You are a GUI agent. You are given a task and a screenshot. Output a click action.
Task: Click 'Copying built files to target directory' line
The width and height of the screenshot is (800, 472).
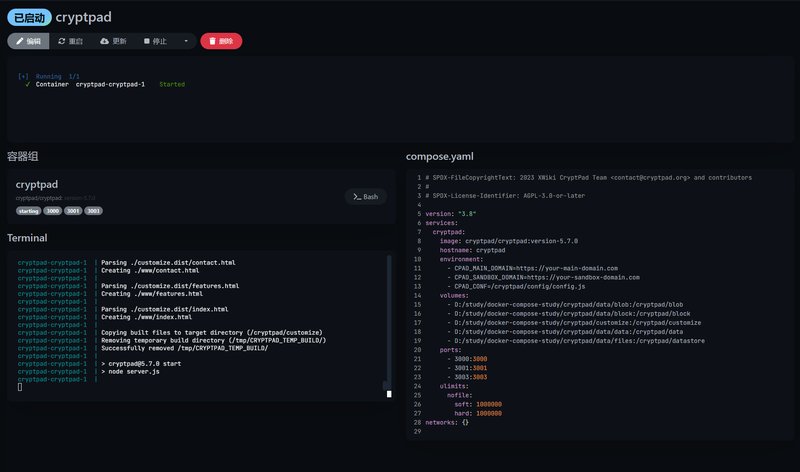coord(212,333)
